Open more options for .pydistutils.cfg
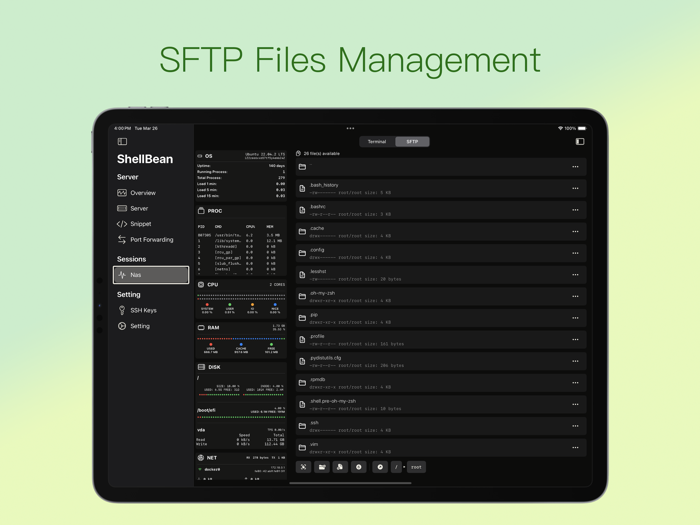 [x=575, y=361]
